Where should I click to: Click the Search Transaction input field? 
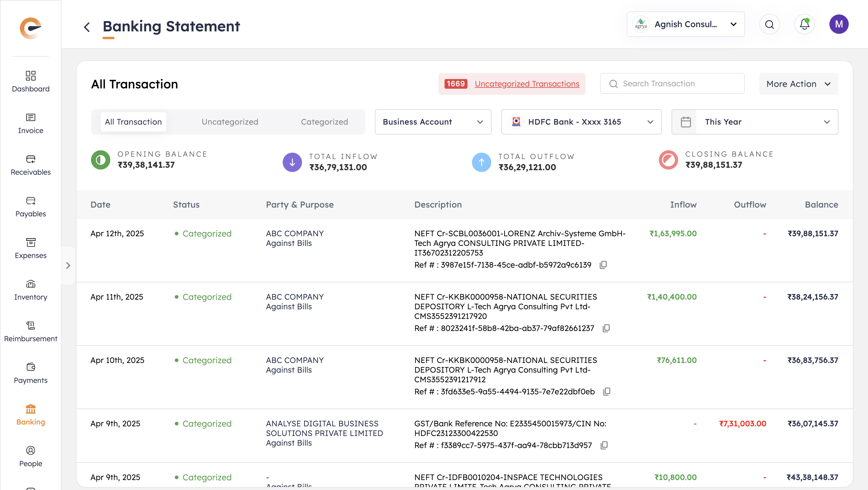[672, 84]
